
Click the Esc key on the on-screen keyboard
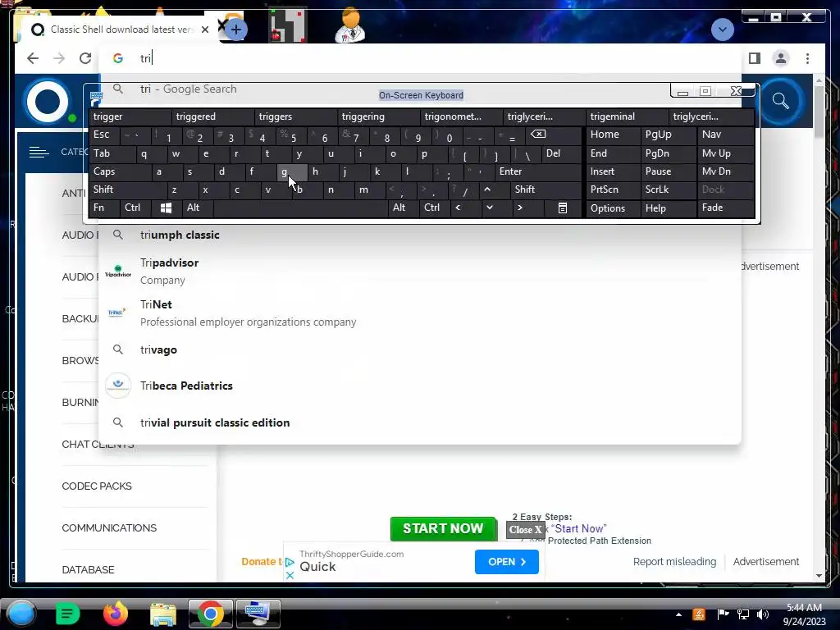point(104,135)
